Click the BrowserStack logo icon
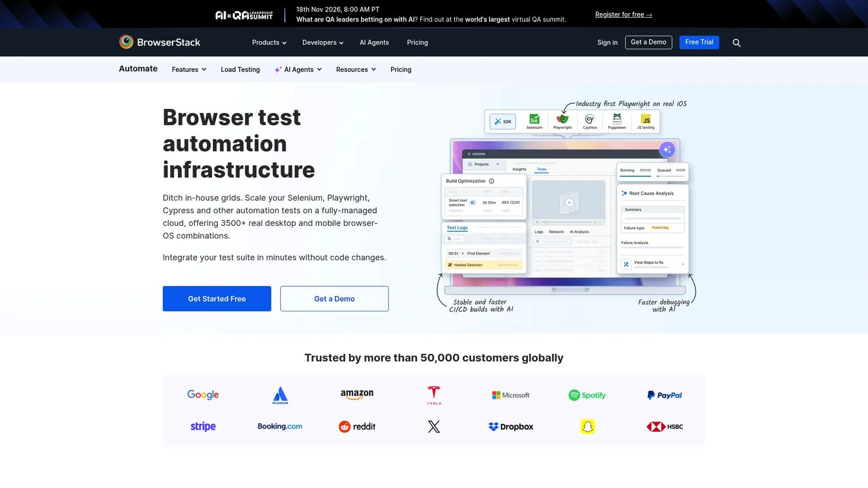This screenshot has width=868, height=488. (126, 42)
